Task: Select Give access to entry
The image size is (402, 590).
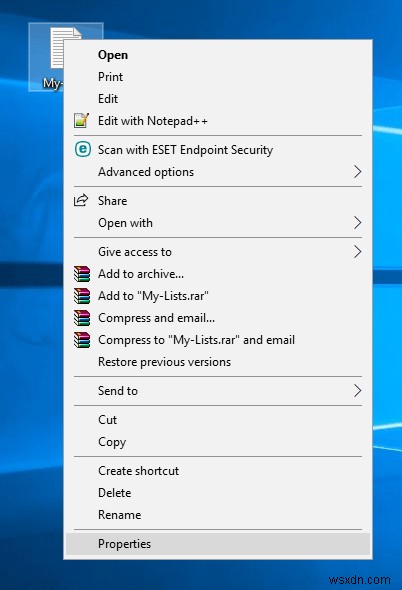Action: point(218,252)
